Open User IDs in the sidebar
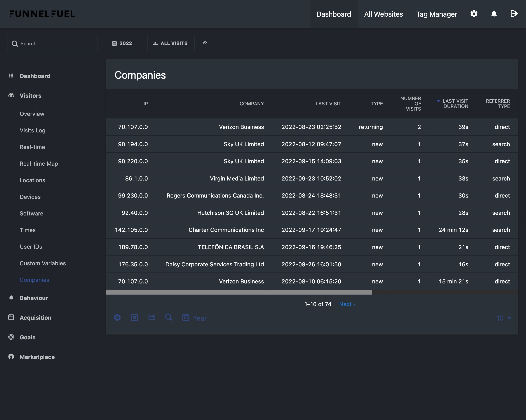Screen dimensions: 526x420 [31, 246]
